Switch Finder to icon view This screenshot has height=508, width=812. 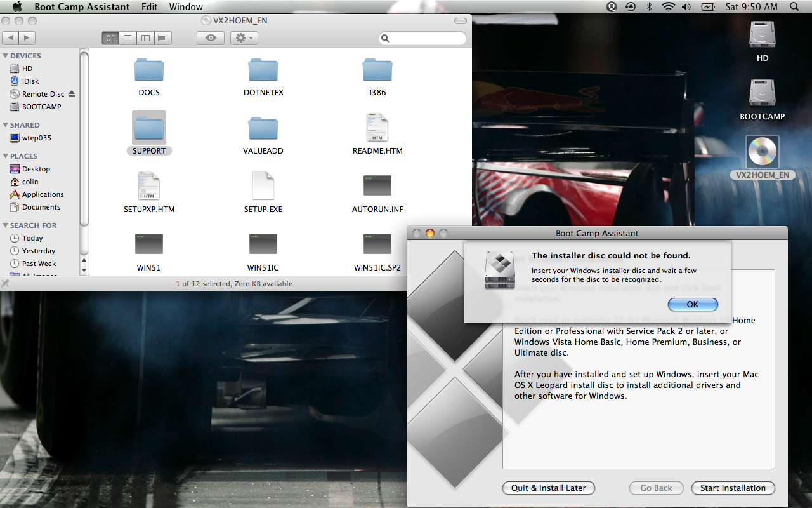(x=110, y=38)
